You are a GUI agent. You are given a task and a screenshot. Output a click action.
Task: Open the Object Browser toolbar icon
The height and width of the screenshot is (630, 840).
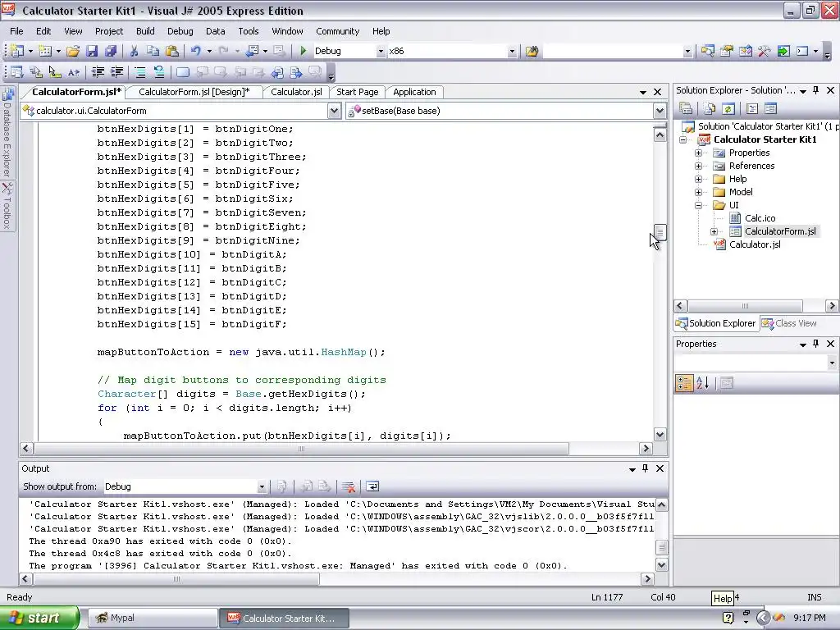[745, 51]
